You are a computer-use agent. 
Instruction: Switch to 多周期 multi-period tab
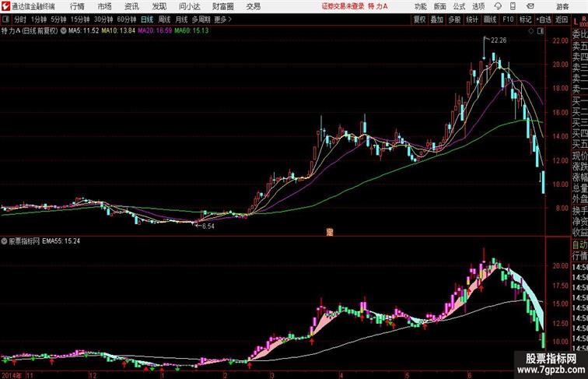click(201, 19)
